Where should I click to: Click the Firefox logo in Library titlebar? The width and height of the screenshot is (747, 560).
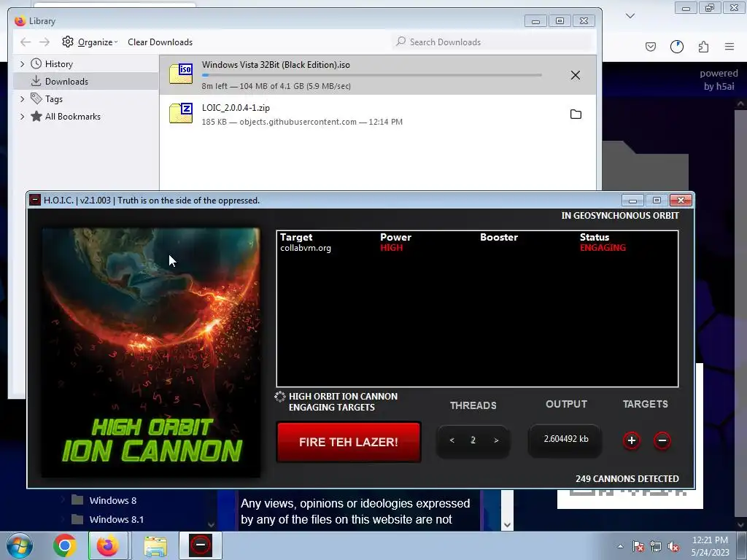coord(20,21)
